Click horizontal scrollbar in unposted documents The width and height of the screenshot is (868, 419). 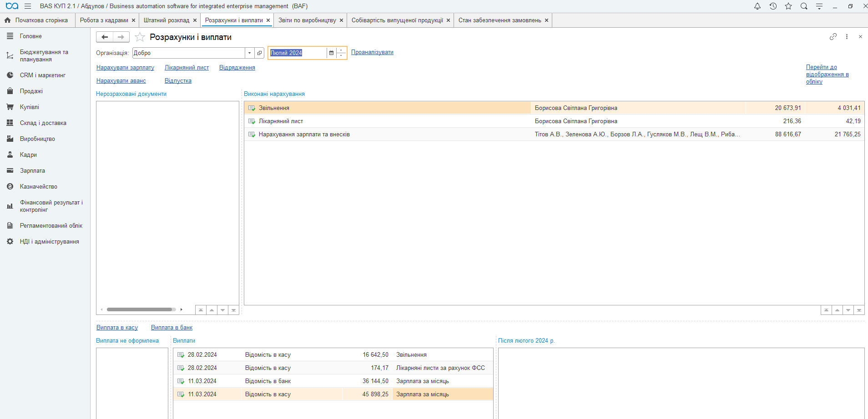coord(141,309)
